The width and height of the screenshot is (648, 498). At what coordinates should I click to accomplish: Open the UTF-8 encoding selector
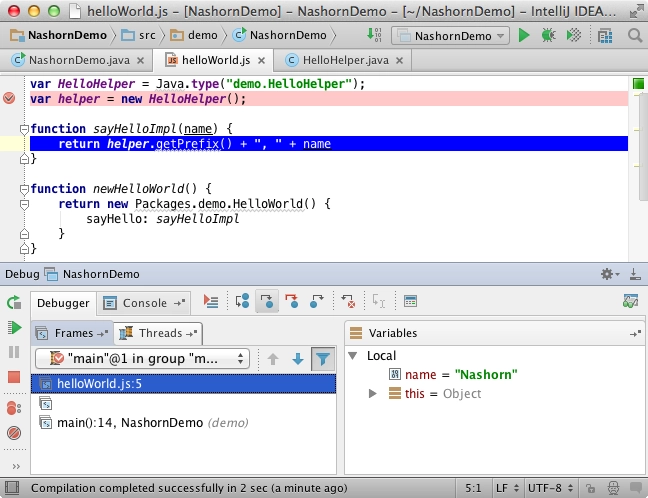550,488
